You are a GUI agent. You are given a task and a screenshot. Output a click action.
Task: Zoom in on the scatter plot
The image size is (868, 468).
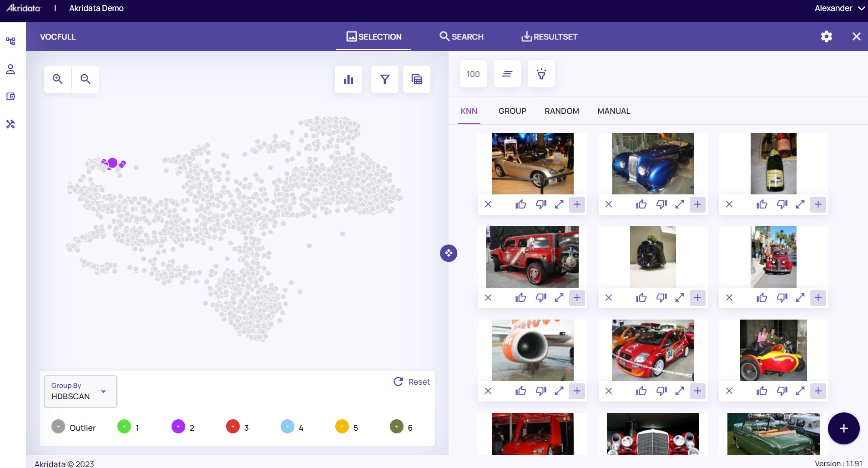(58, 79)
